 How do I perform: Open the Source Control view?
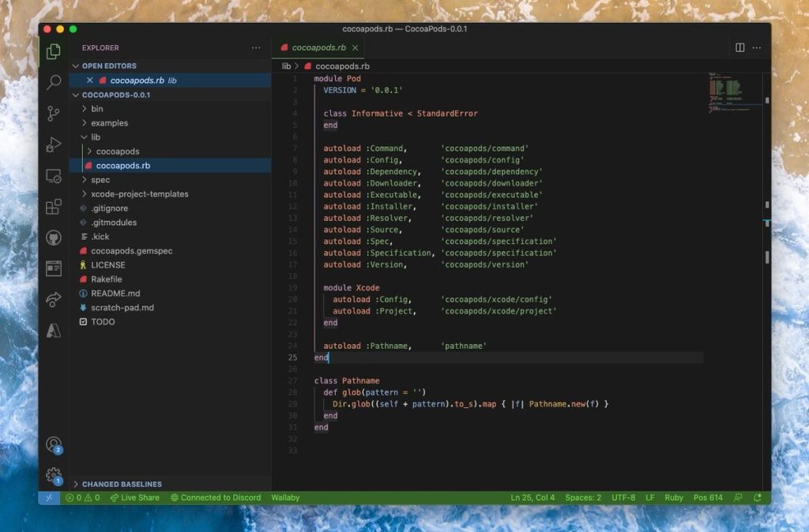coord(54,114)
